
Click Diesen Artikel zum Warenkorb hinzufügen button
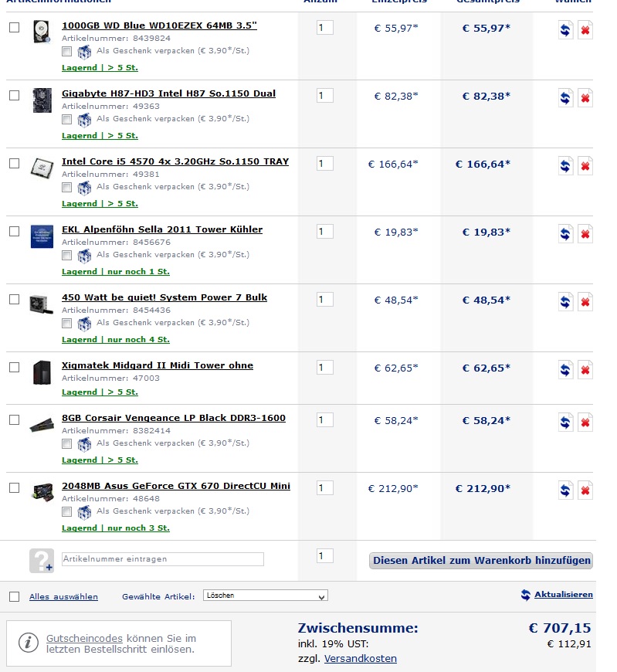481,561
